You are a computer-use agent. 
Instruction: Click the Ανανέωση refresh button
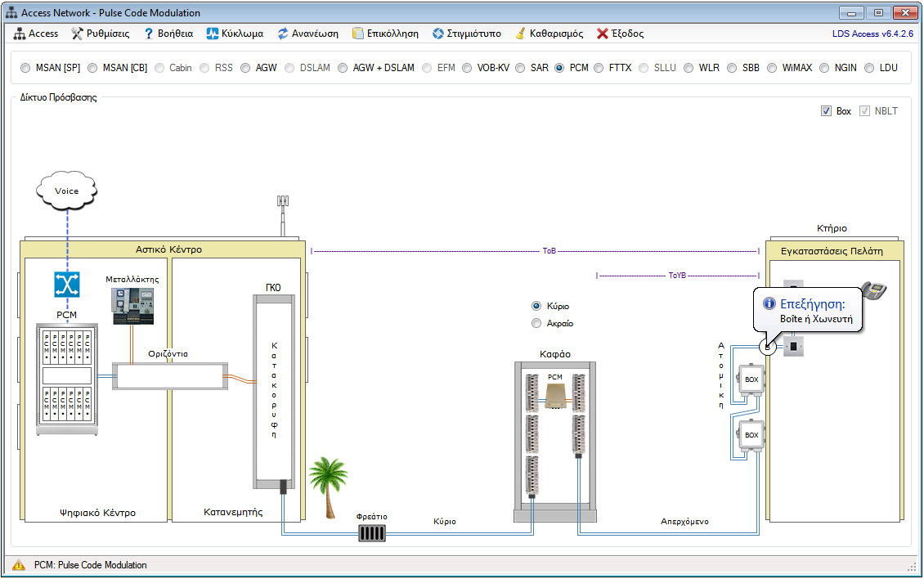307,34
